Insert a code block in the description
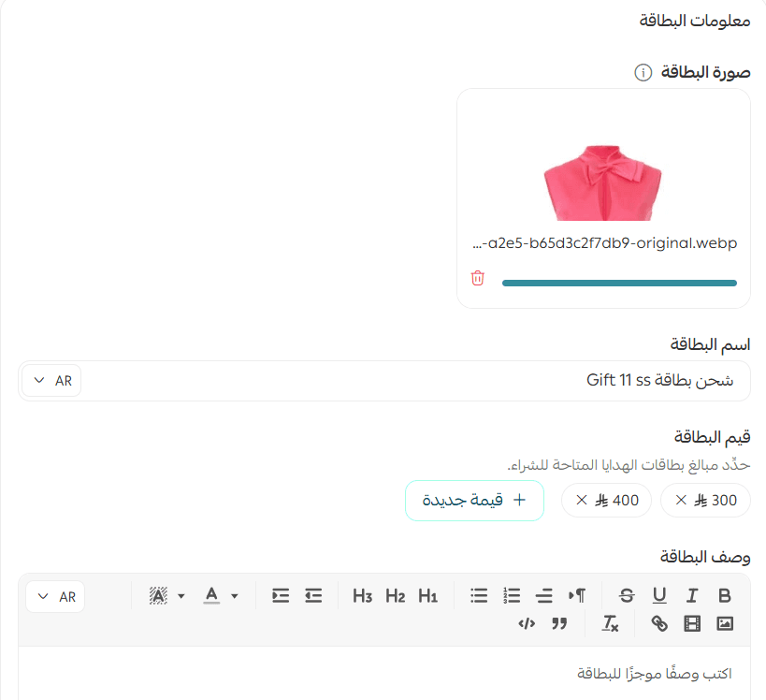This screenshot has height=700, width=766. [527, 623]
